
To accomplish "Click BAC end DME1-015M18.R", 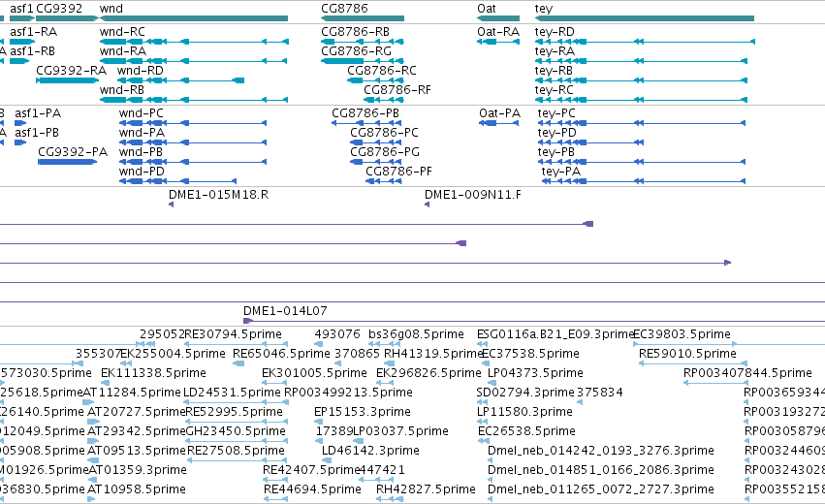I will 218,195.
